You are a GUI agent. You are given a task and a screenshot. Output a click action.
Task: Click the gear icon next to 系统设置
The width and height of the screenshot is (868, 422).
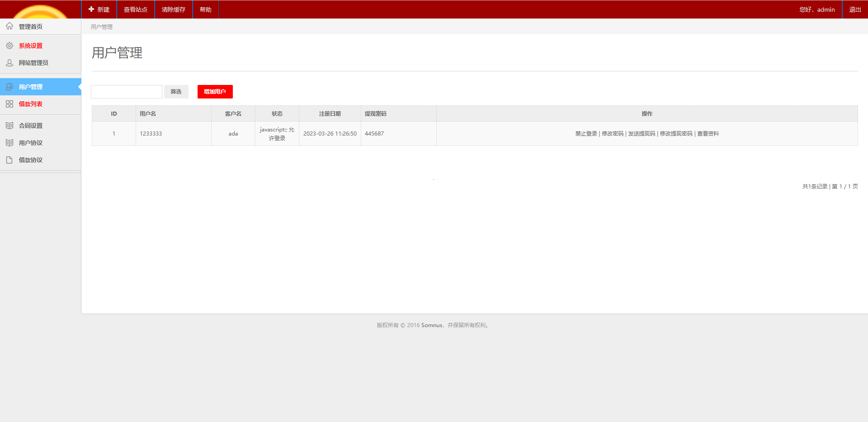pyautogui.click(x=9, y=46)
